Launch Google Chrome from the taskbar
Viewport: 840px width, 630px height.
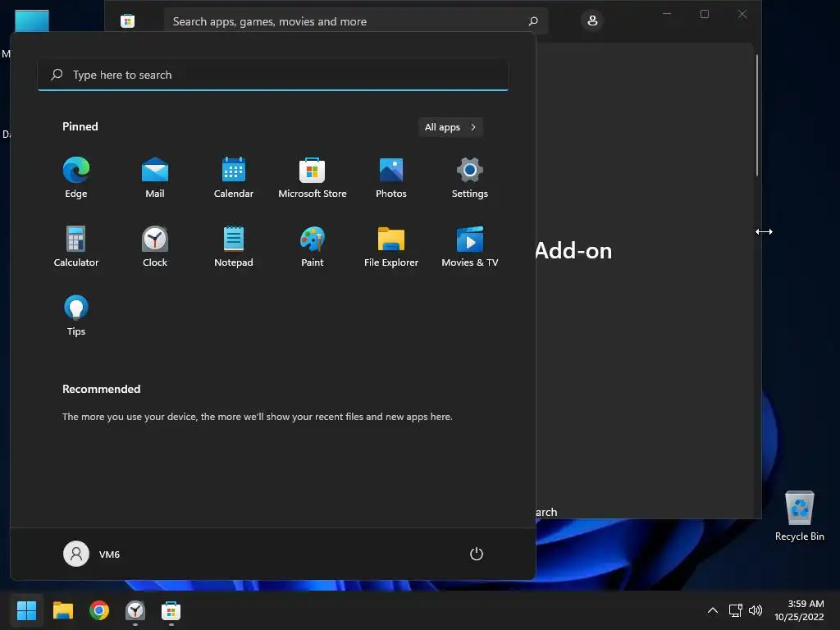click(x=99, y=610)
